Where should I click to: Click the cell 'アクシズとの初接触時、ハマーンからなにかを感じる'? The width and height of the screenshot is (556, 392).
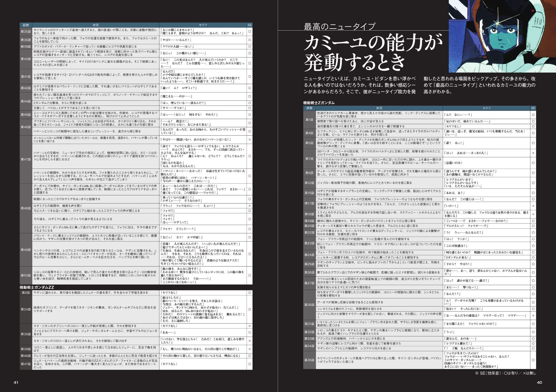(x=379, y=338)
